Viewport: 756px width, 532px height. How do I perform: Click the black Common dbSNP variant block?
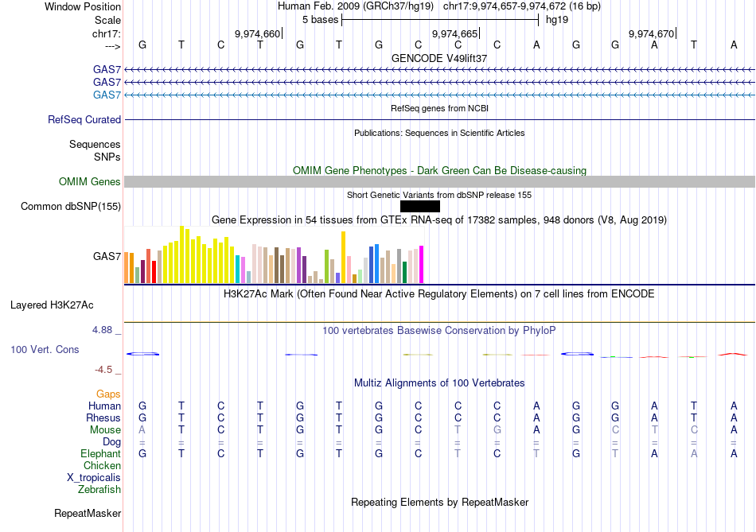tap(420, 206)
